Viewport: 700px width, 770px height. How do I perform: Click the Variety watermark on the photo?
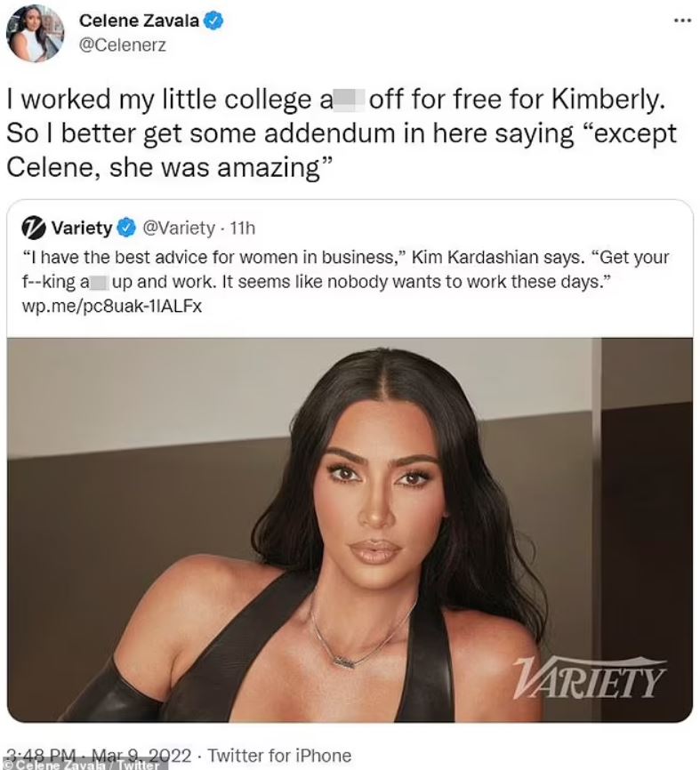pyautogui.click(x=588, y=678)
